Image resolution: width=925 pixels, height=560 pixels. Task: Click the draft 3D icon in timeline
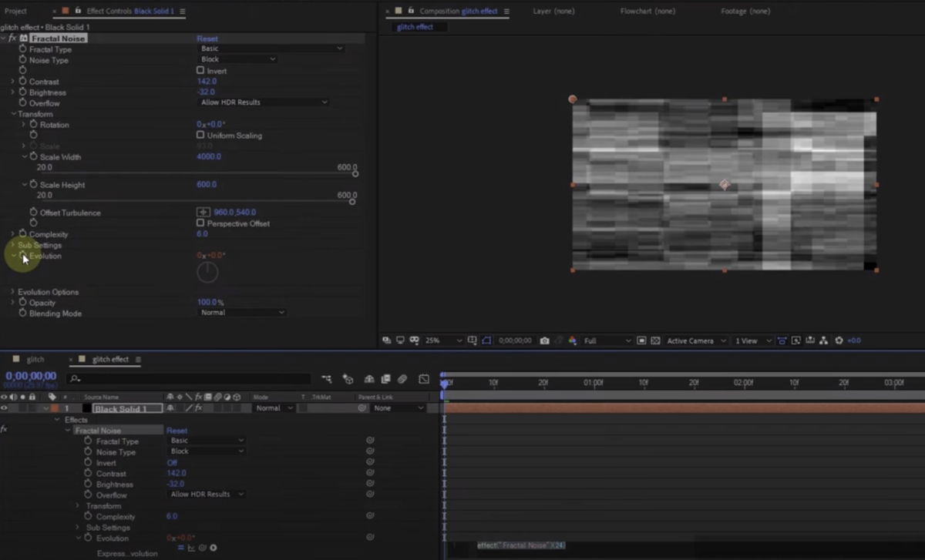tap(348, 379)
